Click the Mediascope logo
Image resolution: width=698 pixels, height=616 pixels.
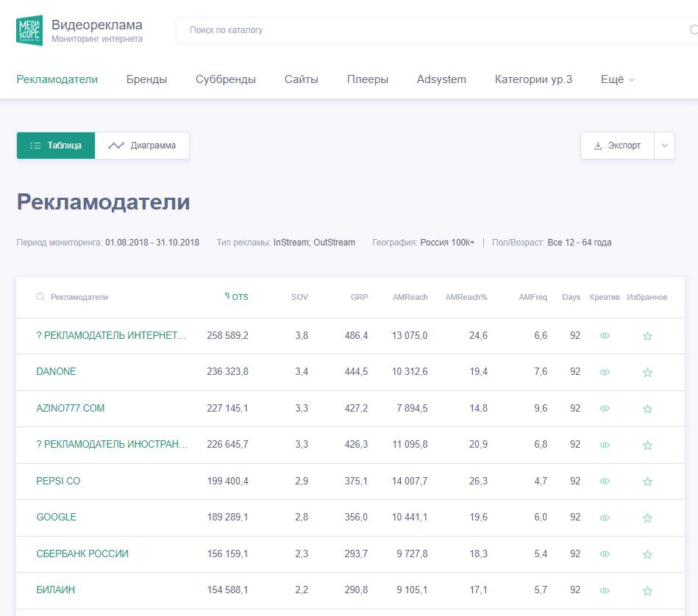tap(29, 30)
